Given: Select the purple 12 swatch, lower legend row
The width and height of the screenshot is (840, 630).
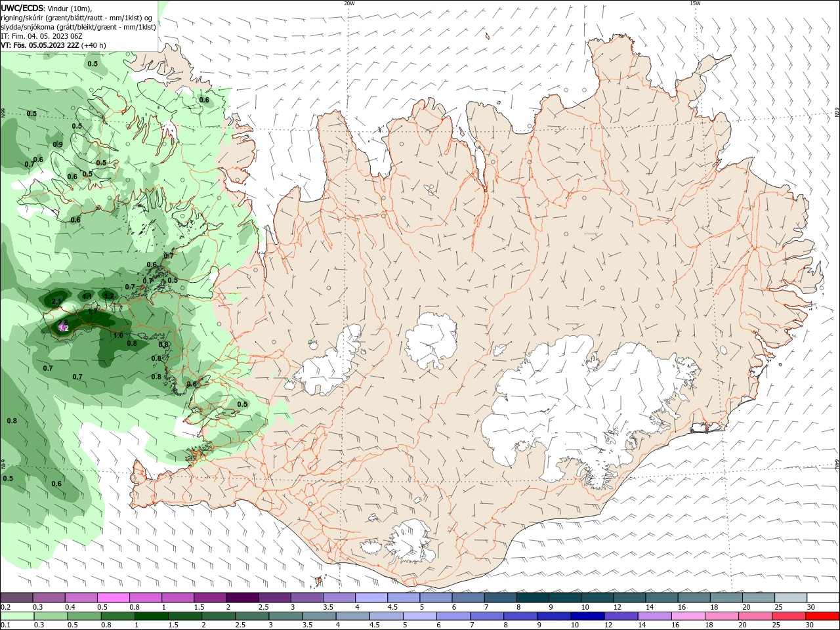Looking at the screenshot, I should point(621,616).
